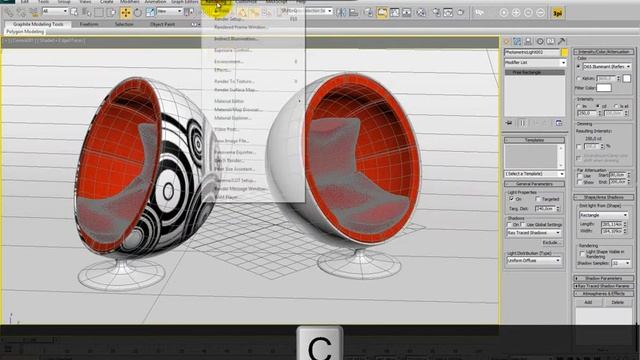
Task: Switch to the Utilities hammer tab
Action: tap(562, 41)
